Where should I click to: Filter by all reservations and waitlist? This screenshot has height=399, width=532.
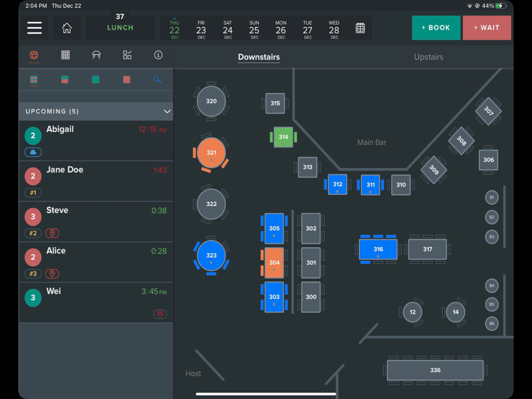pyautogui.click(x=34, y=80)
